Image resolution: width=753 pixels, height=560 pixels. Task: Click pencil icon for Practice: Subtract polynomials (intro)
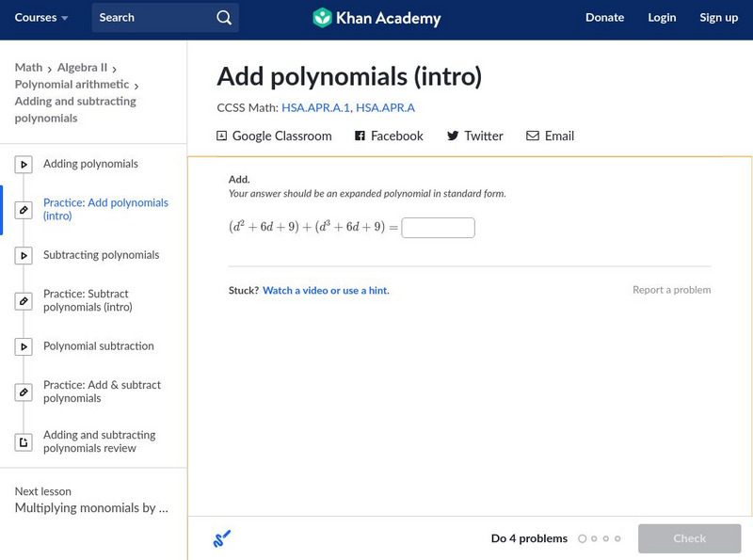click(24, 301)
